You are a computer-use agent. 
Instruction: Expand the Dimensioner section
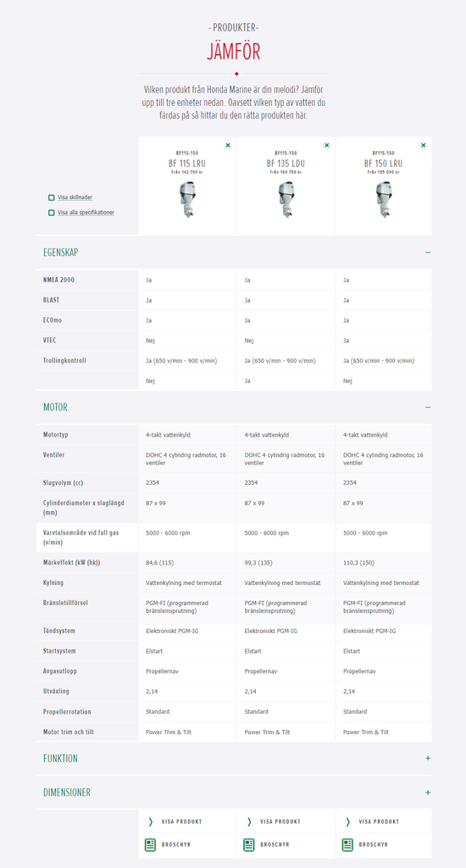[x=428, y=793]
